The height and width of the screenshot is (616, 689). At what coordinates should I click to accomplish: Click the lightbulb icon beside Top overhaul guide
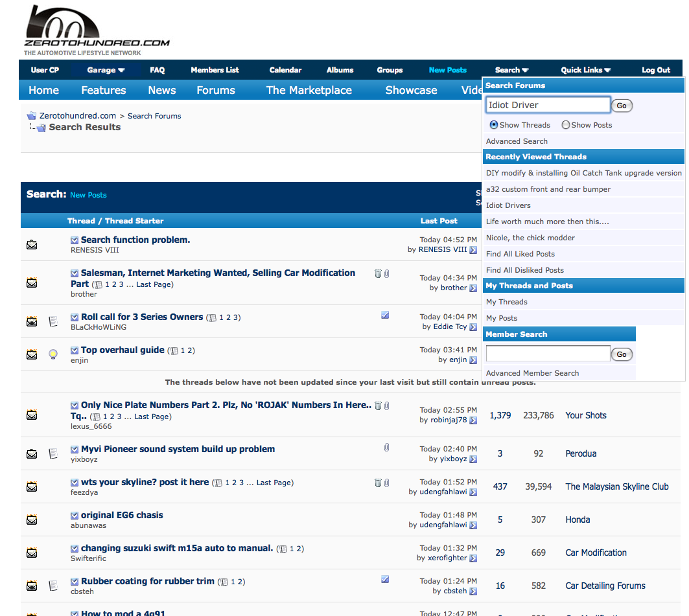[x=54, y=354]
